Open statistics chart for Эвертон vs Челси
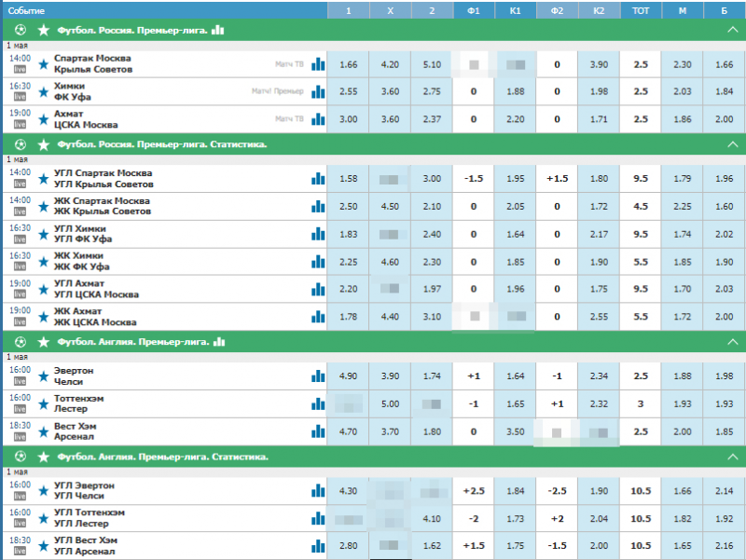Screen dimensions: 746x560 pyautogui.click(x=318, y=376)
